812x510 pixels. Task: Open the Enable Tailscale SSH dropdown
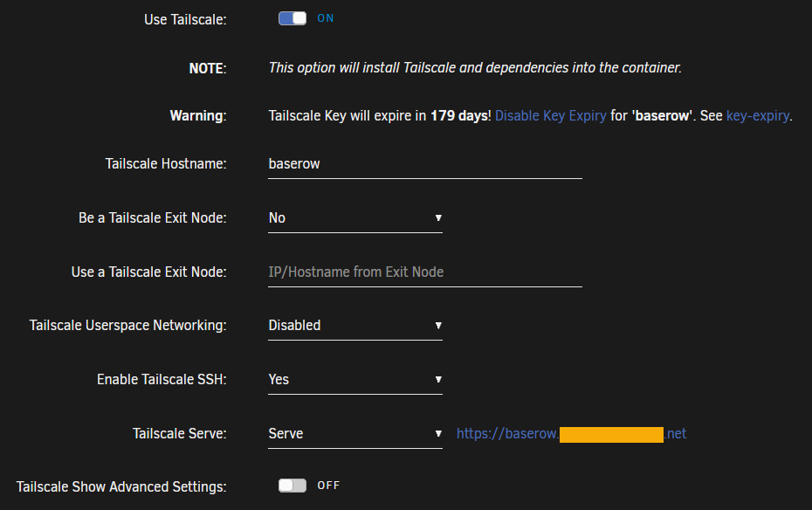(x=355, y=380)
